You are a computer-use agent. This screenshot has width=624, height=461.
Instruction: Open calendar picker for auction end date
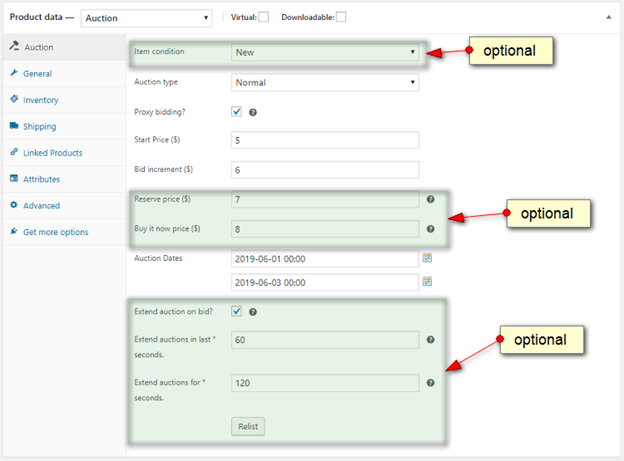coord(427,282)
